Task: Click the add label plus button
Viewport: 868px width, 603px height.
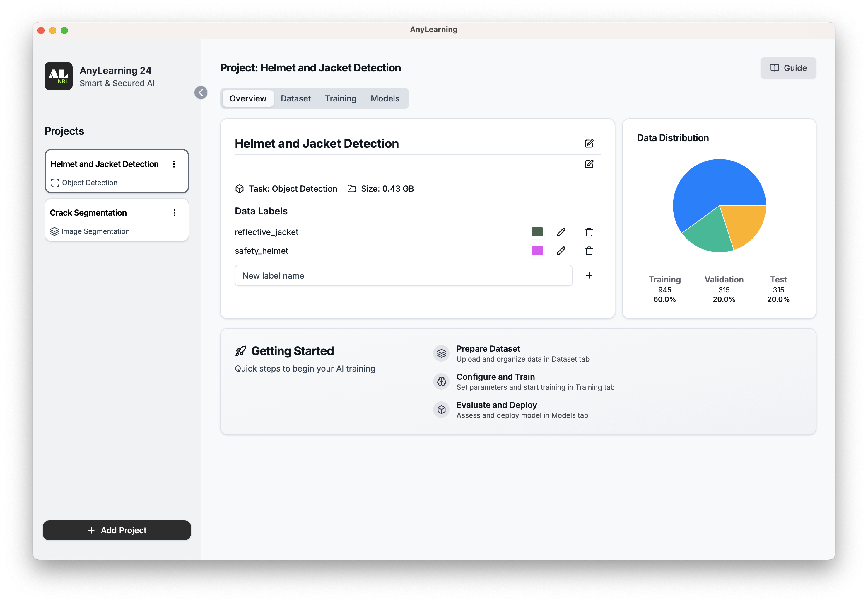Action: pyautogui.click(x=588, y=275)
